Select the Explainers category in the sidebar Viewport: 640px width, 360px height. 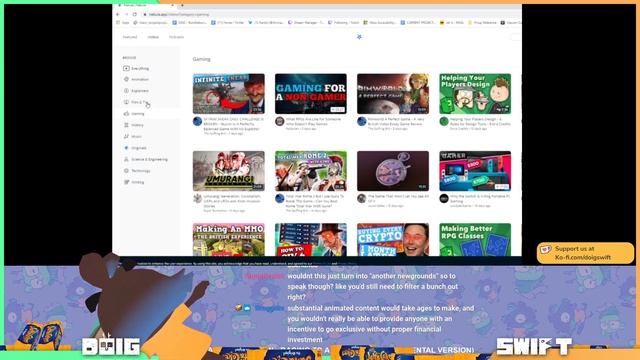136,91
